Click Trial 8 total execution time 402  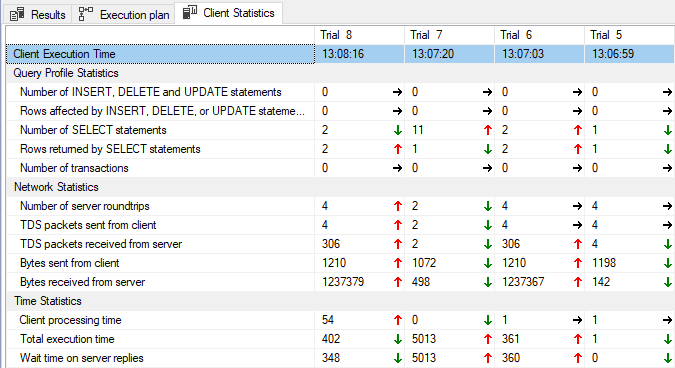331,339
